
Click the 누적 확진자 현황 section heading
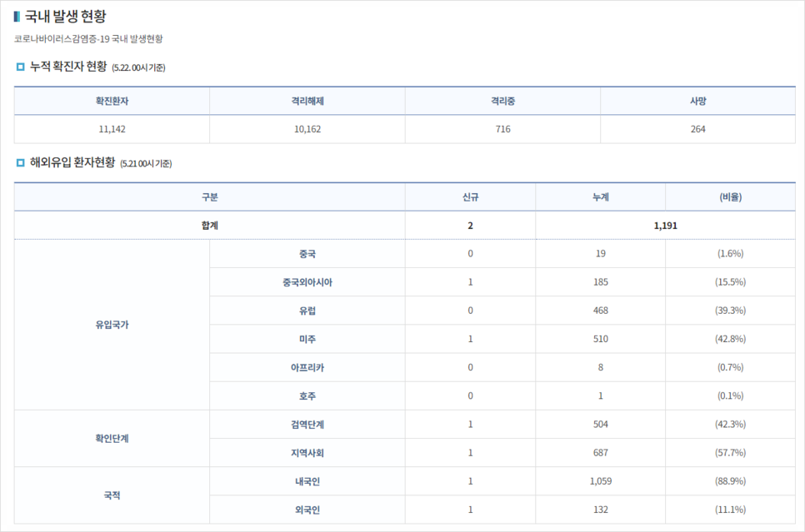point(68,66)
